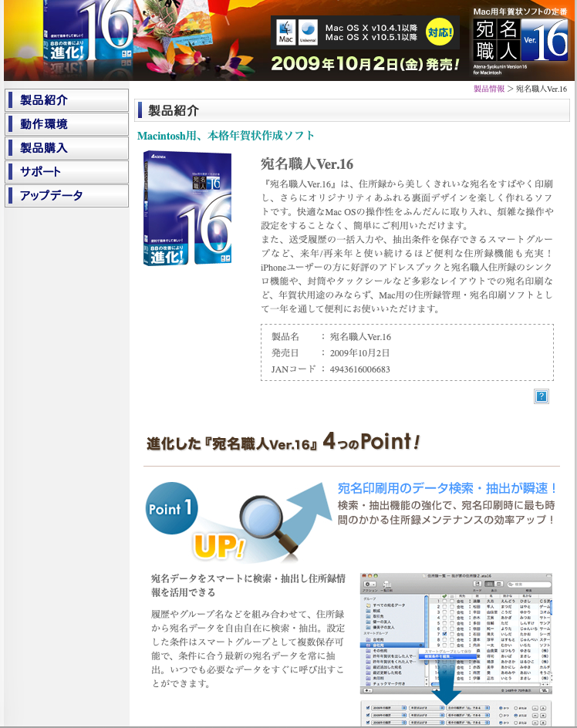Open the サポート section in the sidebar
This screenshot has height=728, width=577.
point(66,172)
